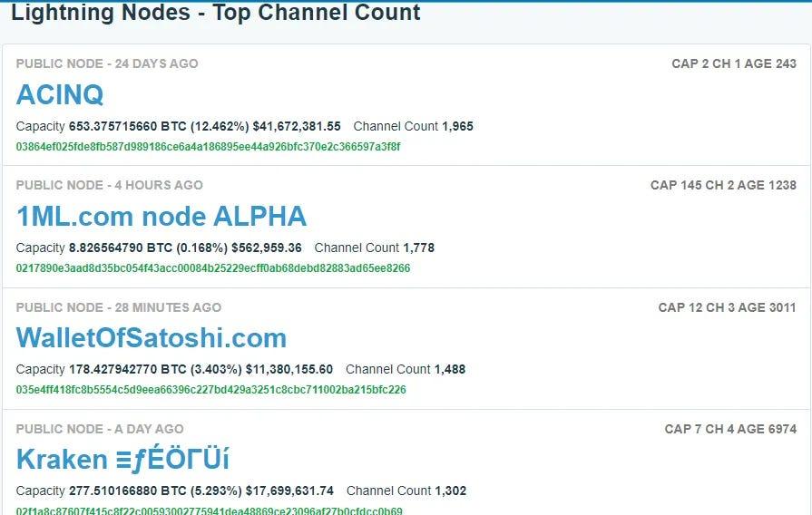Select the channel count 1,778 value

tap(418, 248)
